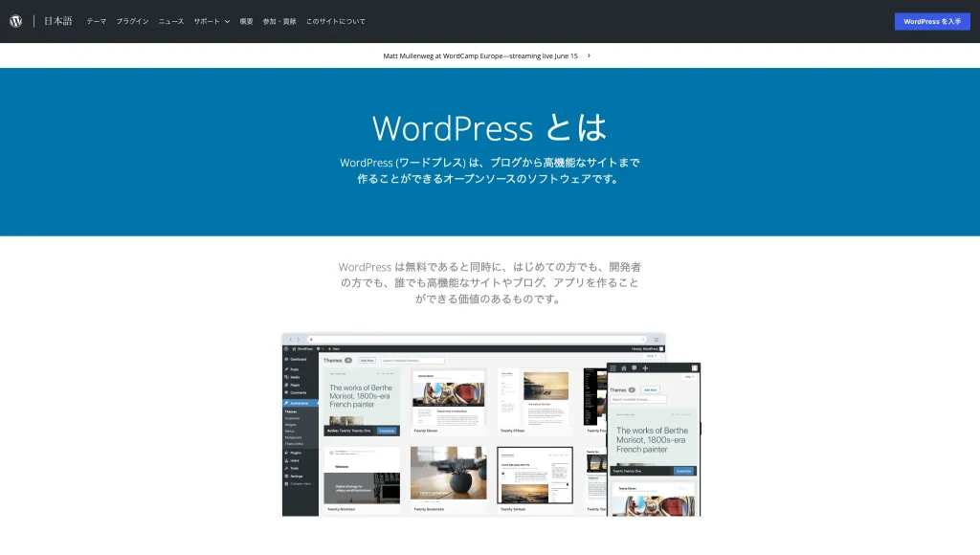Open the Matt Mullenweg WordCamp Europe announcement
Screen dimensions: 980x555
click(x=480, y=55)
